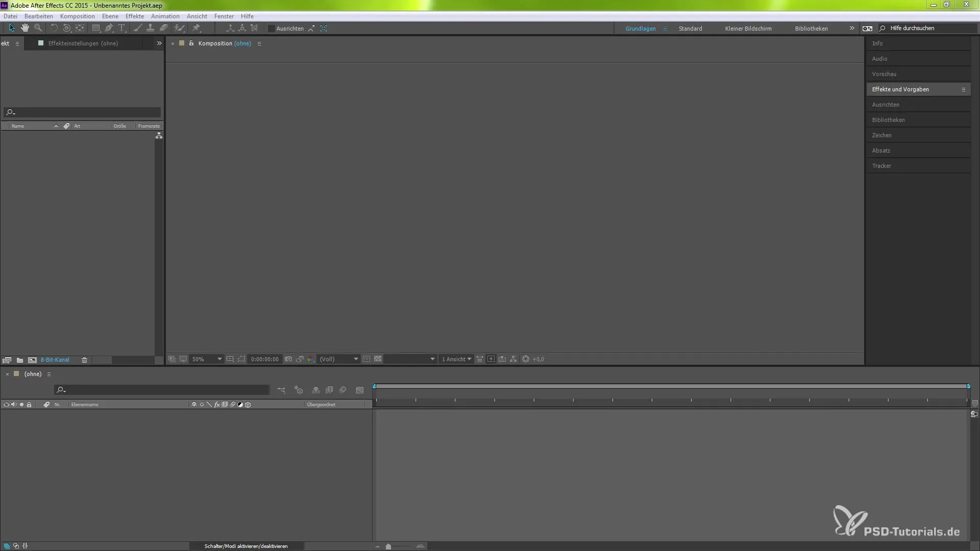Create new composition icon in project panel
This screenshot has width=980, height=551.
pyautogui.click(x=32, y=360)
